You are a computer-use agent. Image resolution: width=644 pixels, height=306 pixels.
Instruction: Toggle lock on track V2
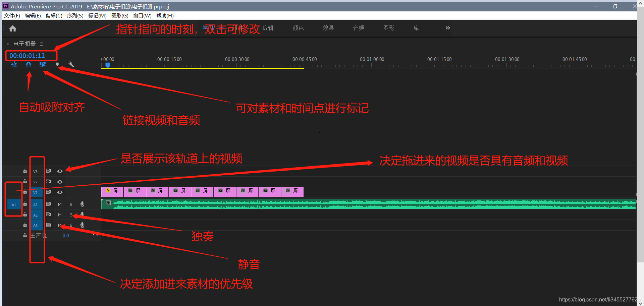pos(25,181)
